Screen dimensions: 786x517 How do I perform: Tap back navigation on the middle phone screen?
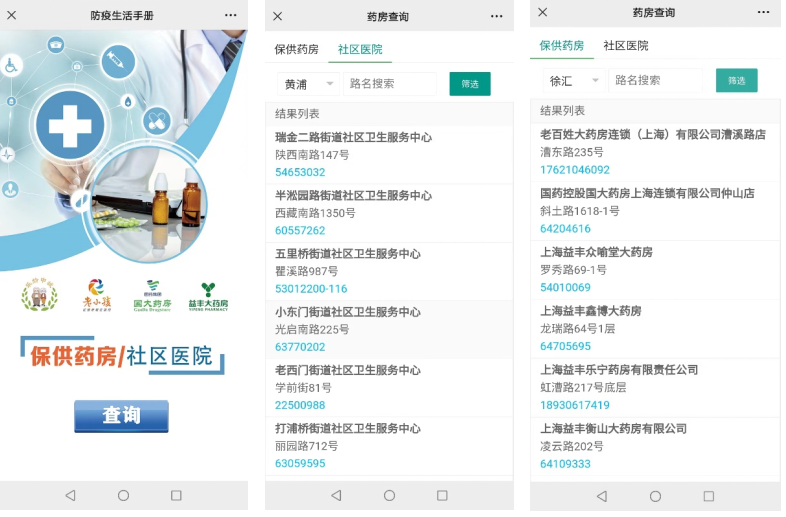336,495
